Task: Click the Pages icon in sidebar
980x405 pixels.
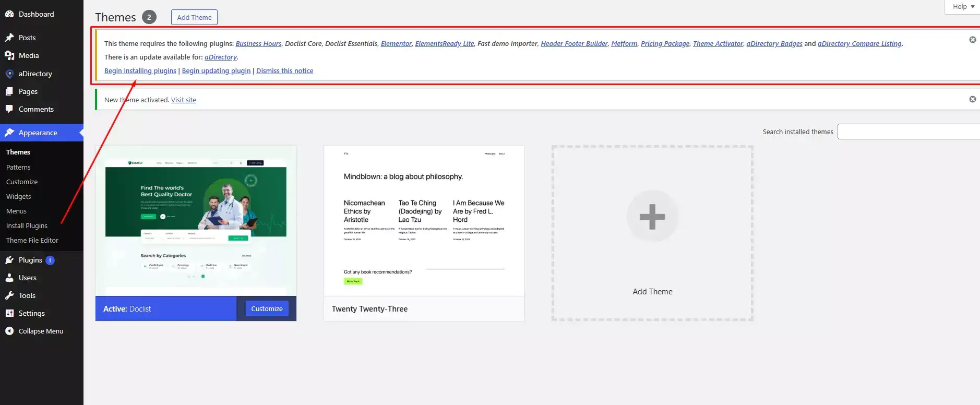Action: click(9, 91)
